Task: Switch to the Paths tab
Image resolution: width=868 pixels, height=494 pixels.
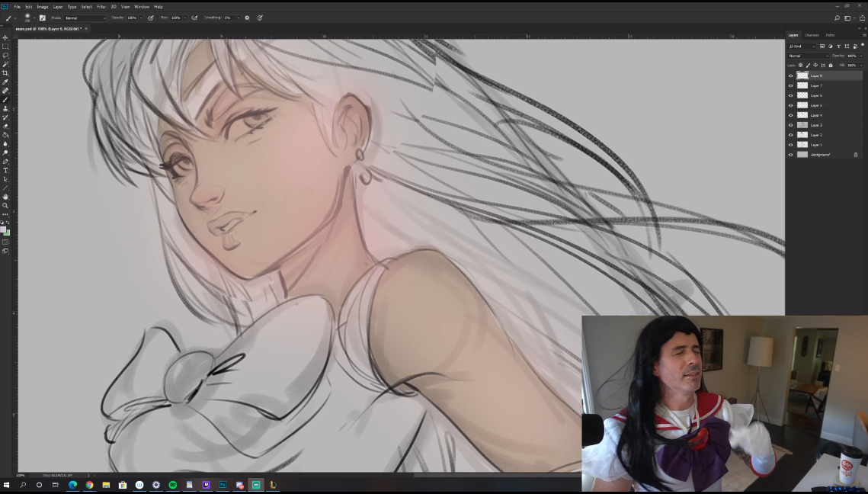Action: tap(830, 35)
